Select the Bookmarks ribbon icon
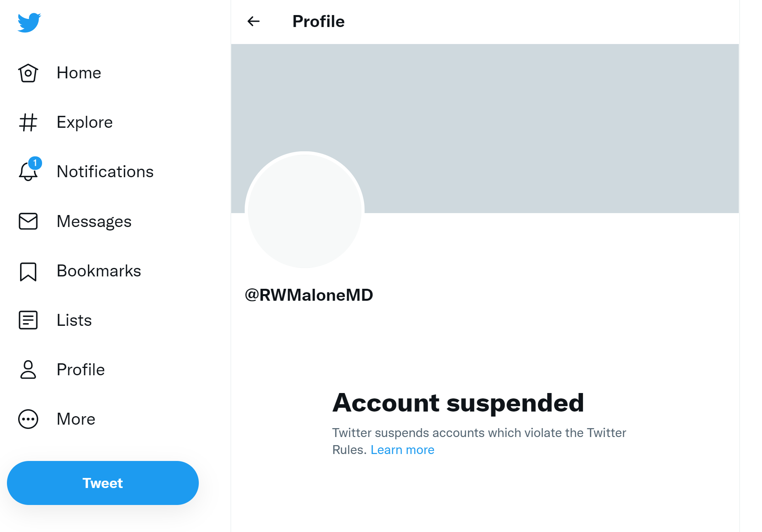The image size is (762, 532). (x=28, y=271)
